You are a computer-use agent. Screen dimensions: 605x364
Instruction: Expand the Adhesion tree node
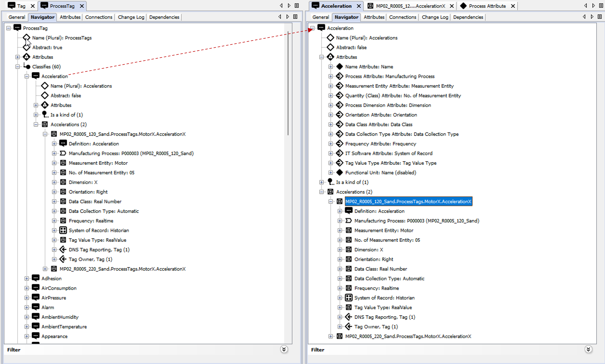point(27,278)
